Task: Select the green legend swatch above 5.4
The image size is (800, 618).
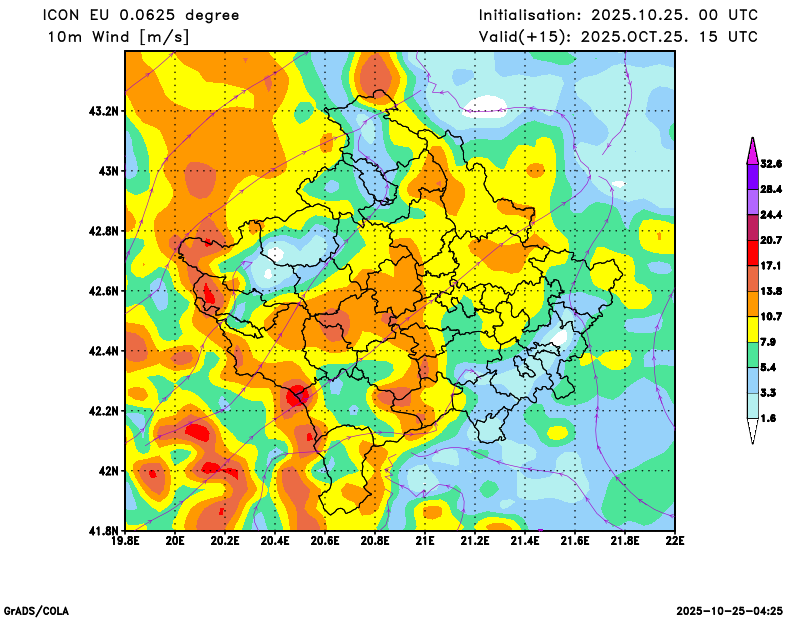Action: tap(751, 355)
